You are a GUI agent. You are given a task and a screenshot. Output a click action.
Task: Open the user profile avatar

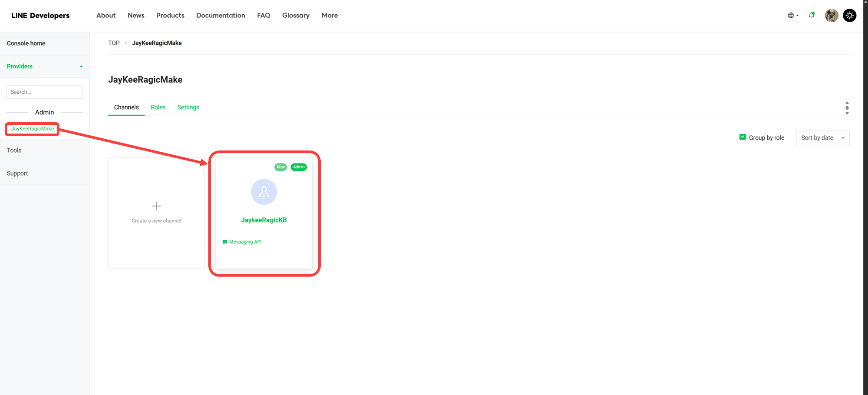coord(831,15)
